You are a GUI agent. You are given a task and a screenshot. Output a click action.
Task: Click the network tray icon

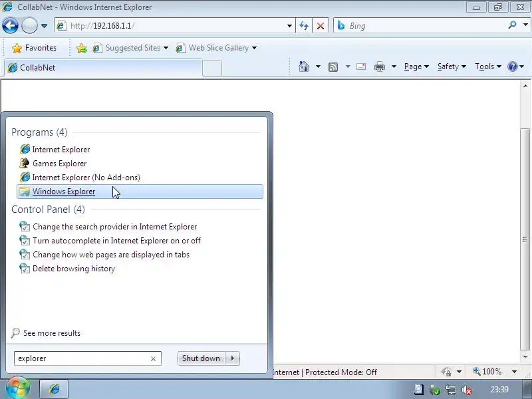(x=451, y=390)
